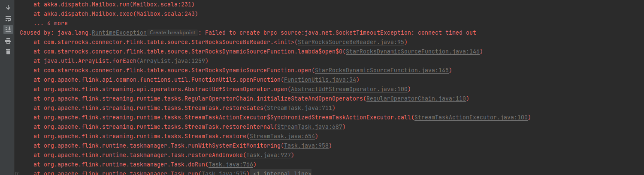The height and width of the screenshot is (175, 644).
Task: Expand the folded '1 internal line' label
Action: pyautogui.click(x=281, y=172)
